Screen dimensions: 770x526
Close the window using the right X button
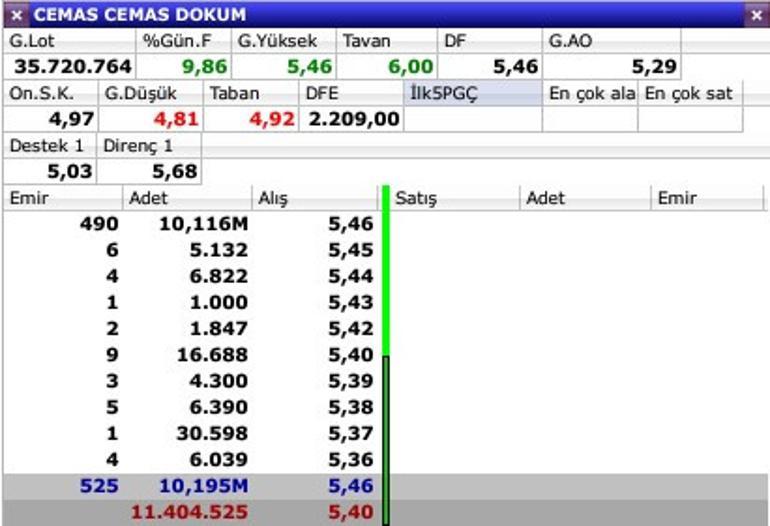755,15
